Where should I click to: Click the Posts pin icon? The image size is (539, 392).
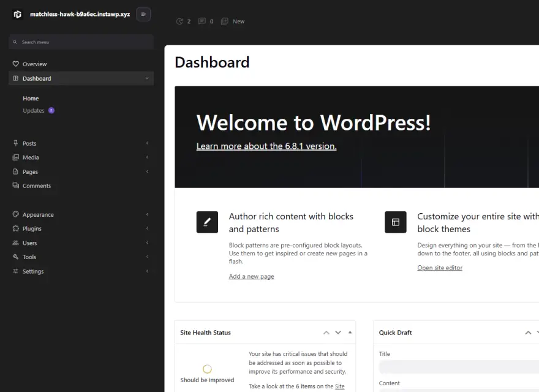[x=15, y=143]
